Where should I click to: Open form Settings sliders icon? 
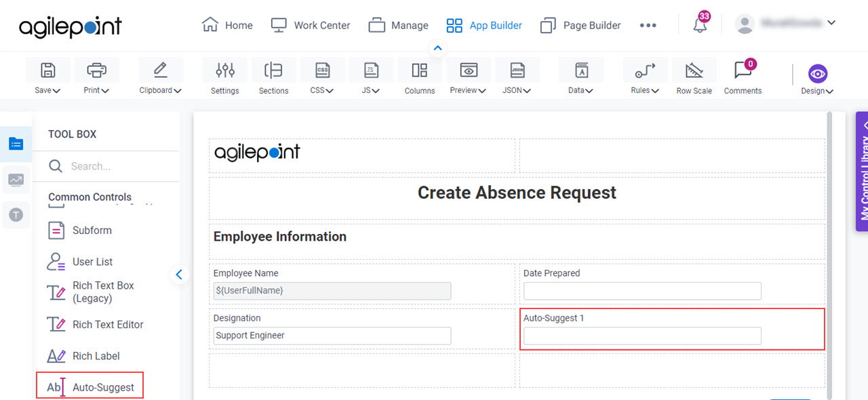225,71
